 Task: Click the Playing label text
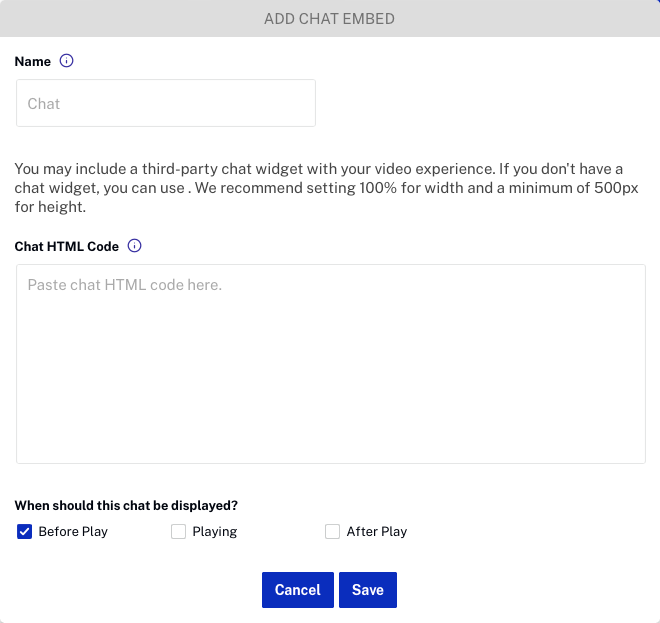pos(215,532)
